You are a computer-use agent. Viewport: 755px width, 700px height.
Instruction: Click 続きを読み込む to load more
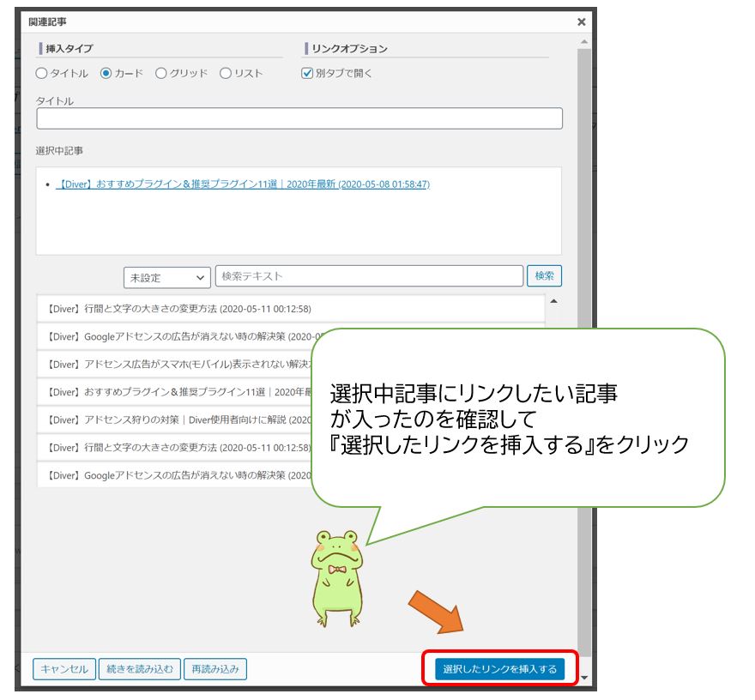(139, 669)
